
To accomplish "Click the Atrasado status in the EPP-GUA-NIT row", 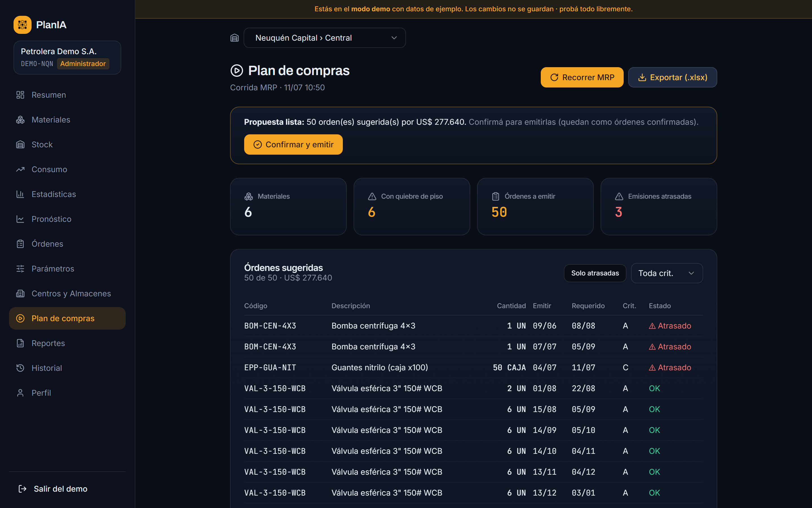I will tap(670, 367).
